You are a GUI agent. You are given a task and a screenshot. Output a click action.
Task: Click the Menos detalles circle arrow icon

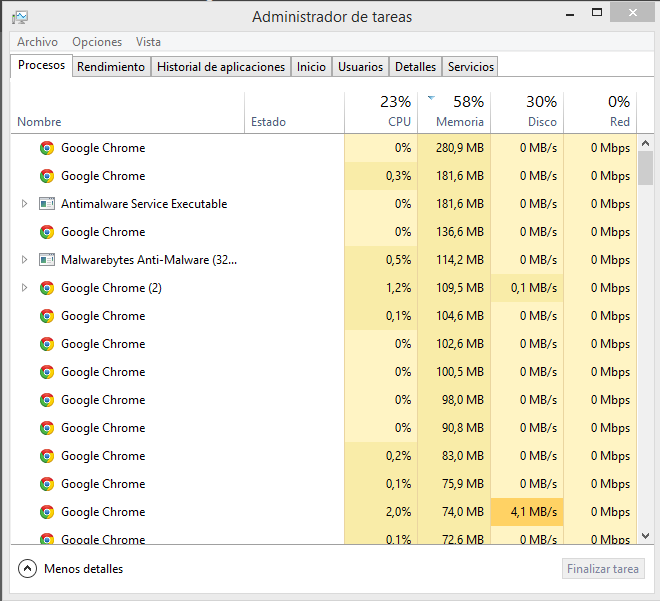pos(27,569)
